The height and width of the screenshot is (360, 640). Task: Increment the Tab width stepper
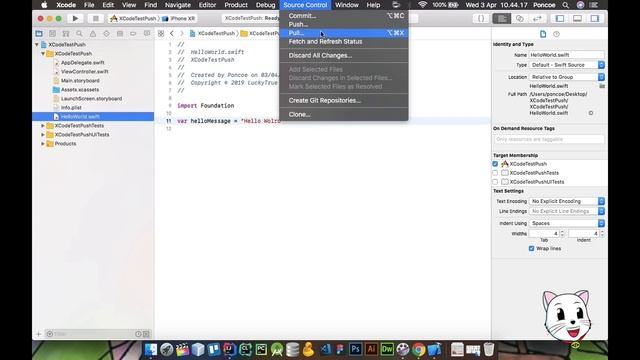[562, 231]
